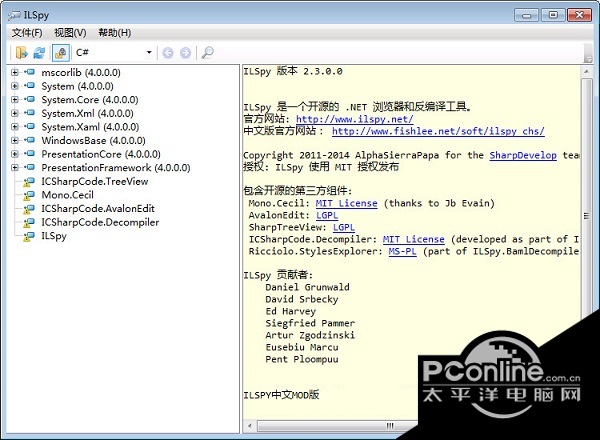This screenshot has width=600, height=440.
Task: Minimize the ILSpy window
Action: (x=527, y=15)
